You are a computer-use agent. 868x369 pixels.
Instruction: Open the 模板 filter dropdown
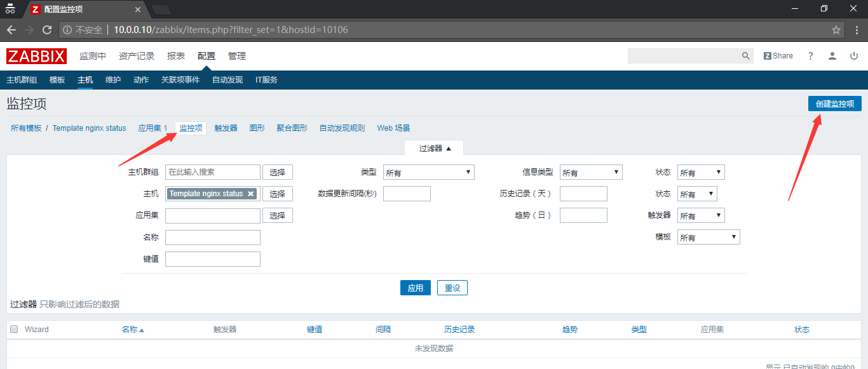[x=709, y=237]
